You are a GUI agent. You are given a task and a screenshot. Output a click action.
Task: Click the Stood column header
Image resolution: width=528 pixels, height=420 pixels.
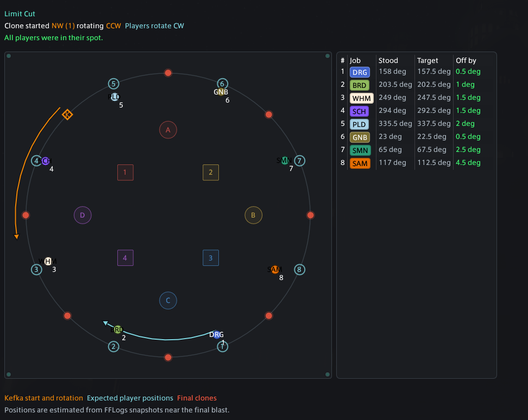tap(388, 61)
